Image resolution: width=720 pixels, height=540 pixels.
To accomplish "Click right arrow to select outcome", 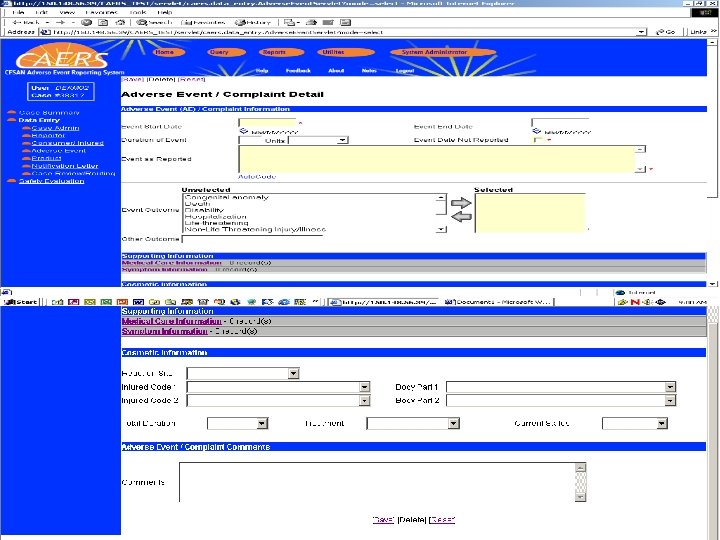I will [461, 202].
